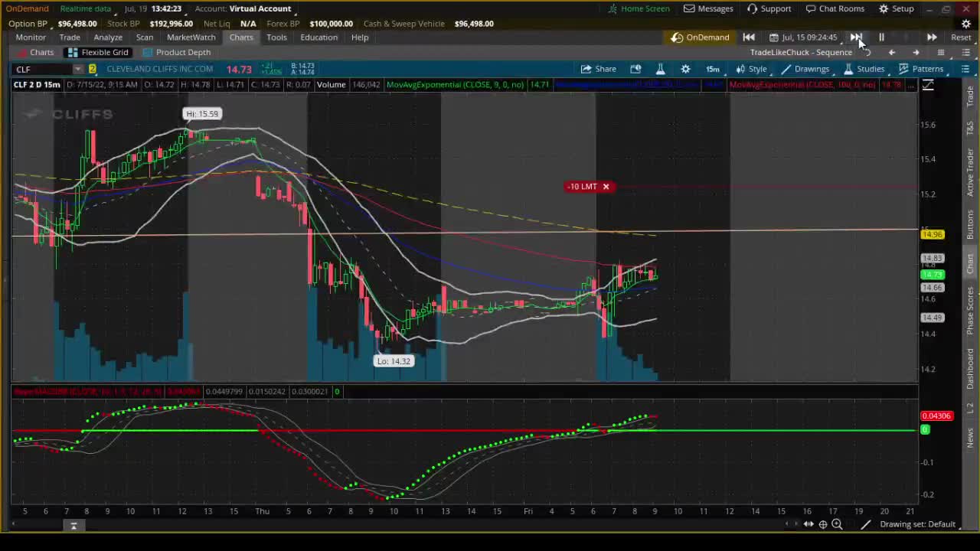This screenshot has width=980, height=551.
Task: Click the OnDemand Reset button
Action: 961,37
